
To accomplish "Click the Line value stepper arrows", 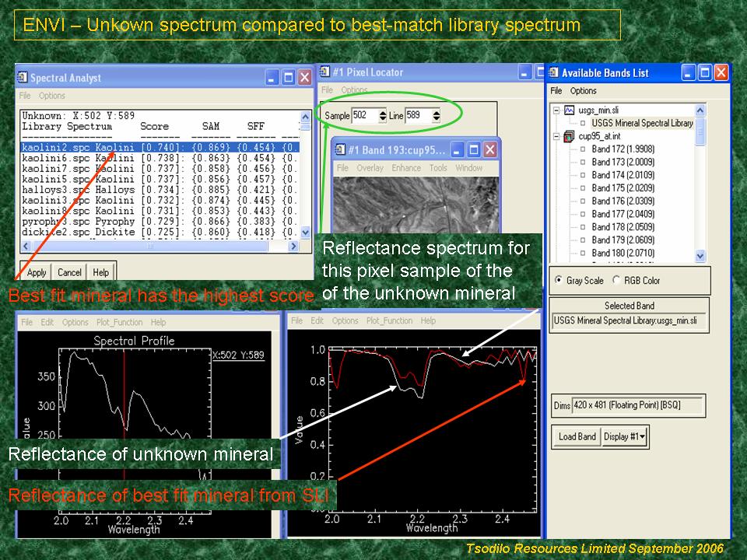I will pos(436,115).
